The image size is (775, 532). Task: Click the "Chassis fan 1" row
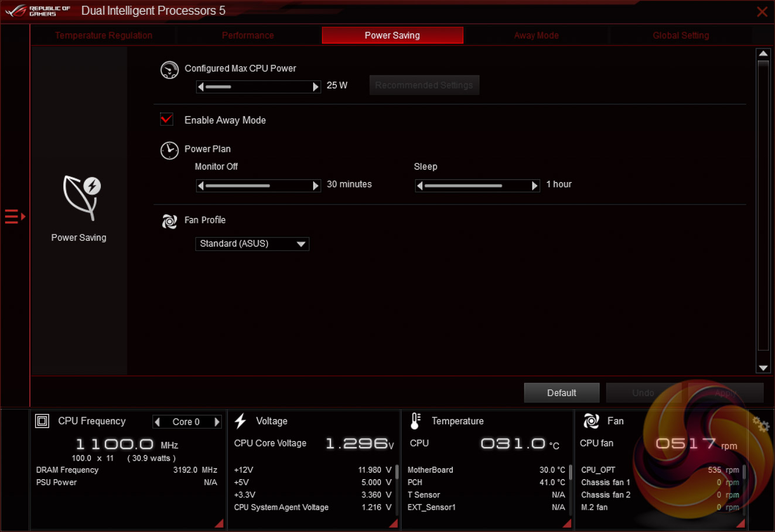click(660, 483)
